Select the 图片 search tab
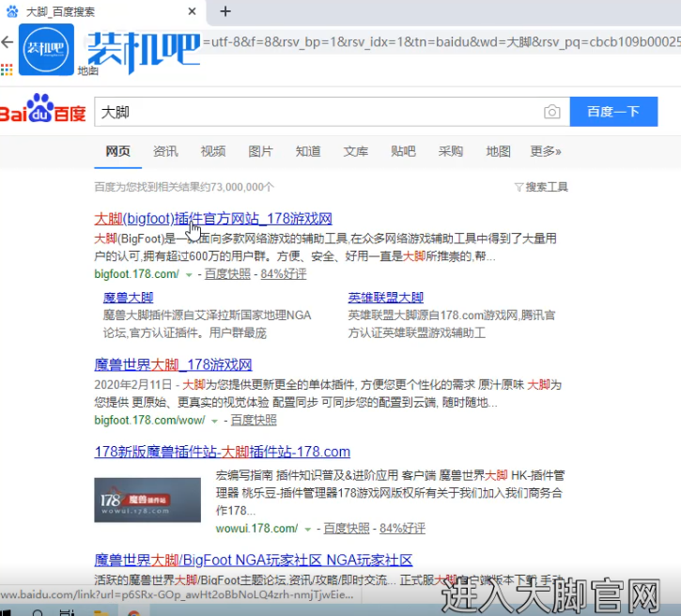Screen dimensions: 681x616 tap(260, 151)
